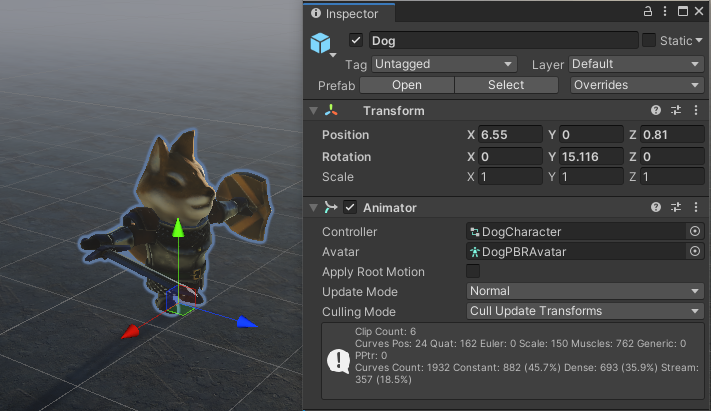Open the Layer dropdown showing Default
The width and height of the screenshot is (711, 411).
tap(636, 64)
